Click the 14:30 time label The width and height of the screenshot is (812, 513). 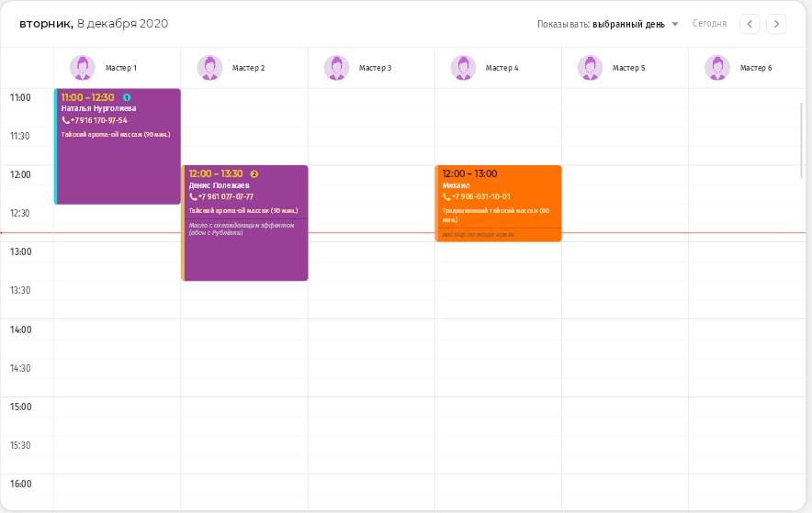tap(20, 368)
